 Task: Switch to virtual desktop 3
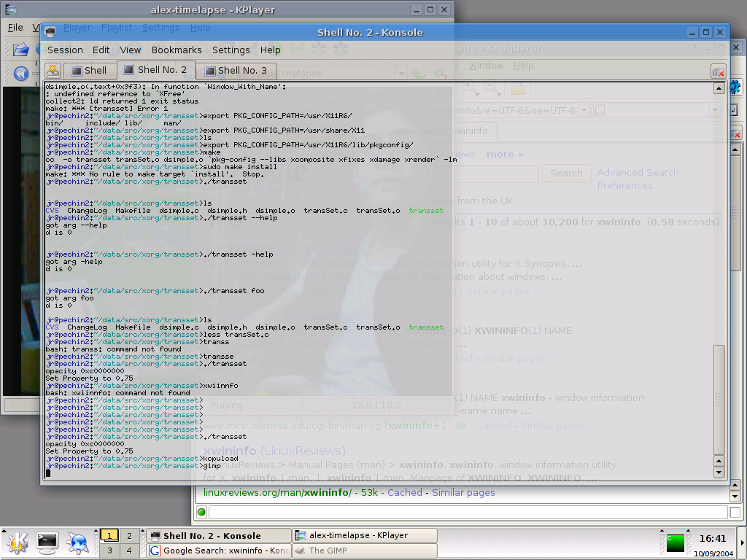(x=109, y=551)
